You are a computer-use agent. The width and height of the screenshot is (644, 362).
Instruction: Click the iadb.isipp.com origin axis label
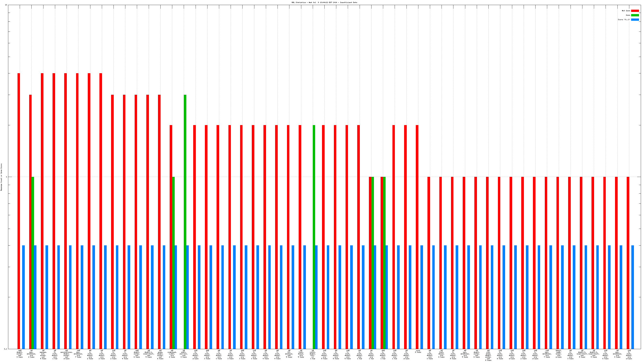click(x=558, y=354)
